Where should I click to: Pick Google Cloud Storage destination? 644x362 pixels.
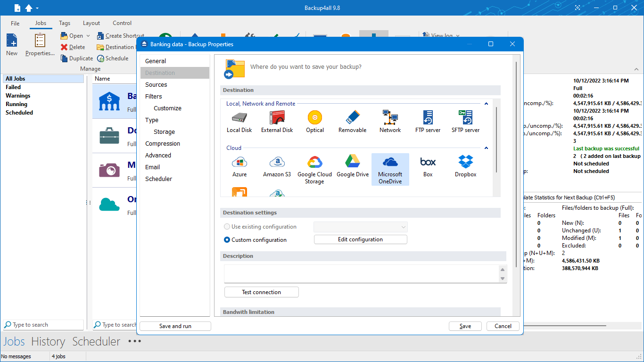pos(315,170)
